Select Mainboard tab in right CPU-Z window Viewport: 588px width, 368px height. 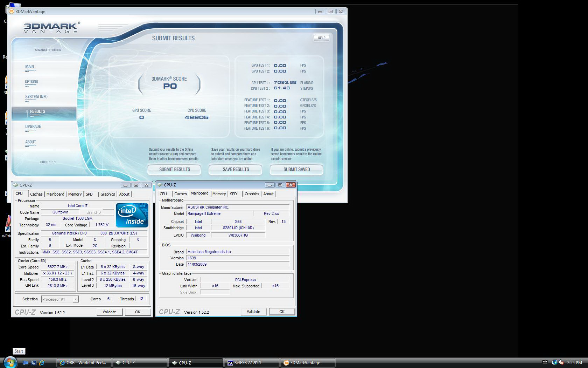[x=199, y=193]
